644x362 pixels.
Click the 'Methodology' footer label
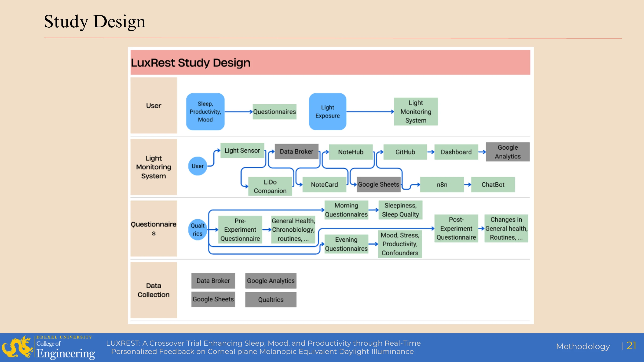click(x=583, y=346)
